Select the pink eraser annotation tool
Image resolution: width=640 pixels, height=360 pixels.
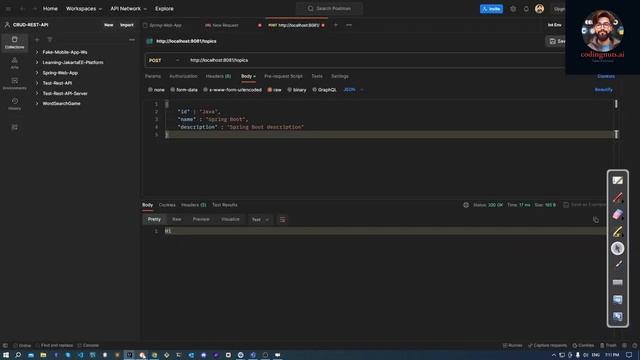tap(618, 215)
